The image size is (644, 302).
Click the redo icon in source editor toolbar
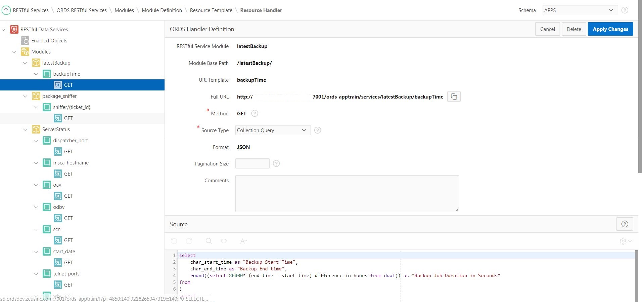pos(189,241)
